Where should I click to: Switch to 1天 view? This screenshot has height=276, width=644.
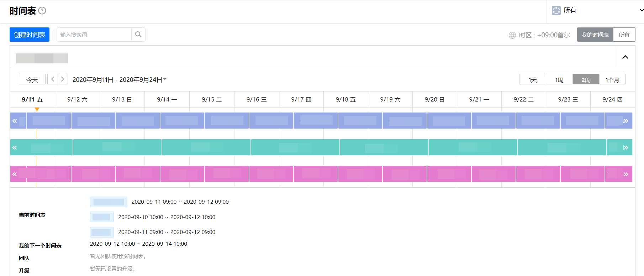532,79
